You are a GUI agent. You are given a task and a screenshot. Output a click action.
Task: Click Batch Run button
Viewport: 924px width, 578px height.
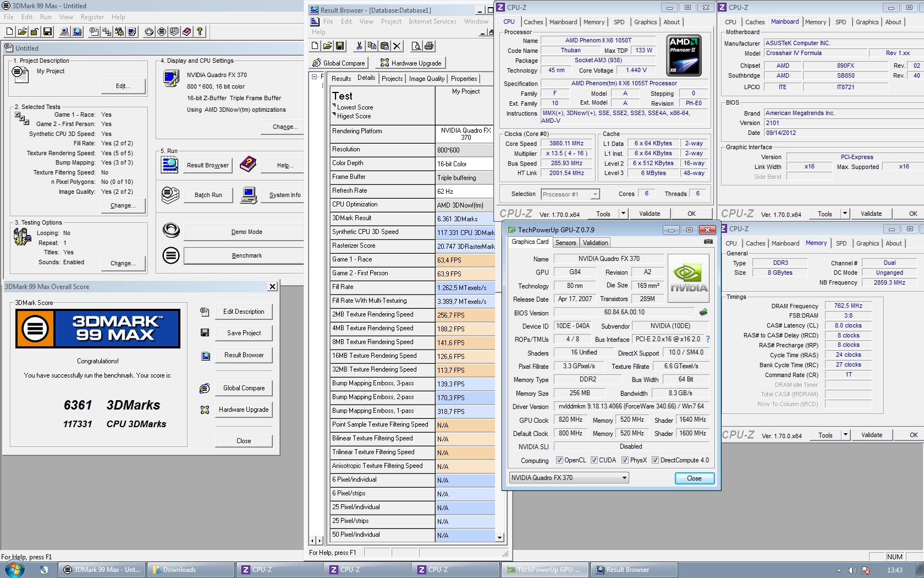click(208, 195)
